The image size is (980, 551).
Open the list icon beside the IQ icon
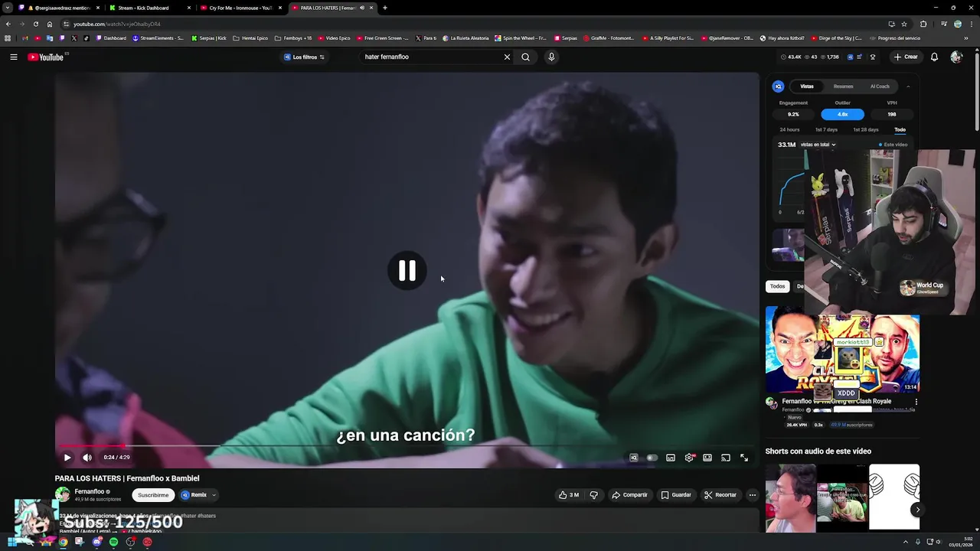tap(860, 57)
